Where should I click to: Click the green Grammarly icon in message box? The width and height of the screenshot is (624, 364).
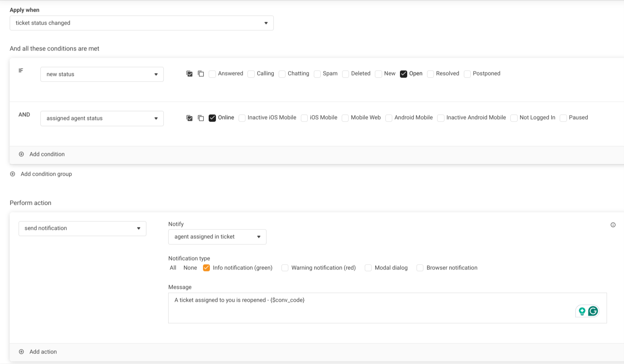click(x=593, y=311)
